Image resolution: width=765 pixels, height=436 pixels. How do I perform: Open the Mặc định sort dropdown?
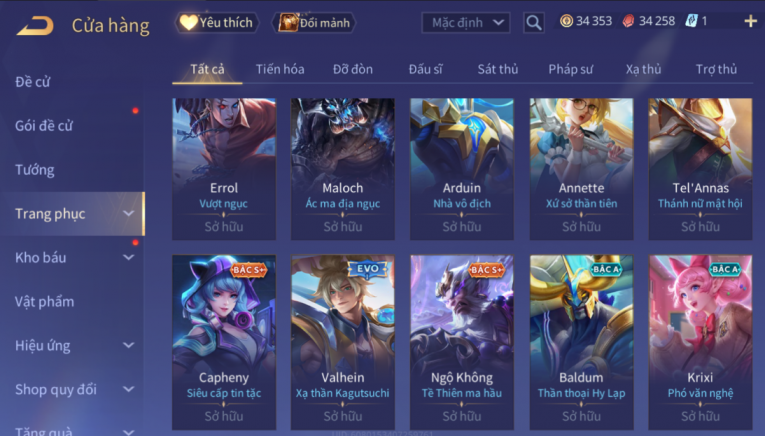(x=465, y=22)
